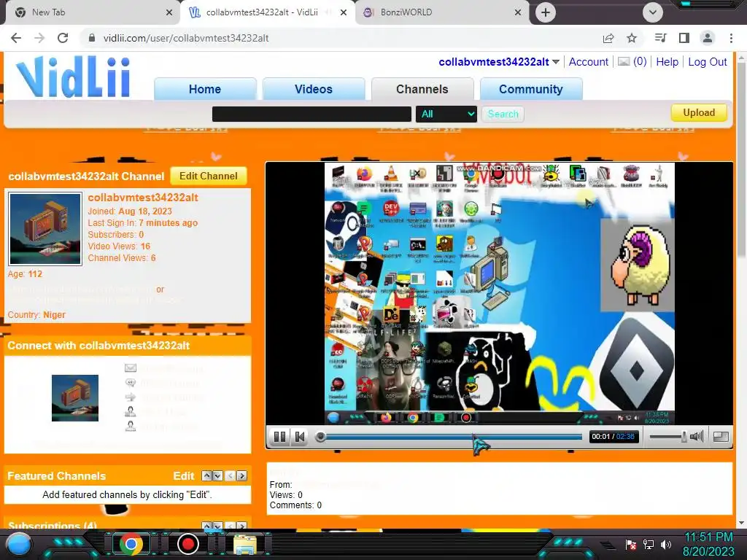Share this page from the address bar

pos(608,38)
